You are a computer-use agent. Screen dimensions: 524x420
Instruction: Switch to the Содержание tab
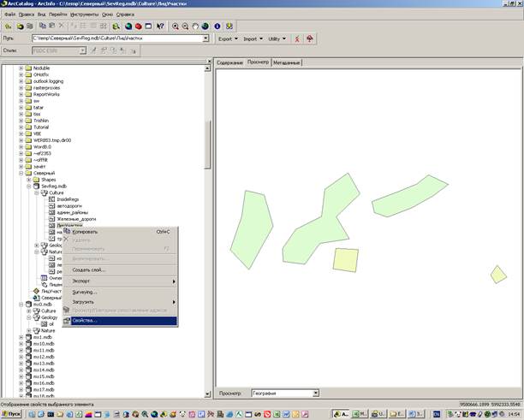tap(229, 62)
